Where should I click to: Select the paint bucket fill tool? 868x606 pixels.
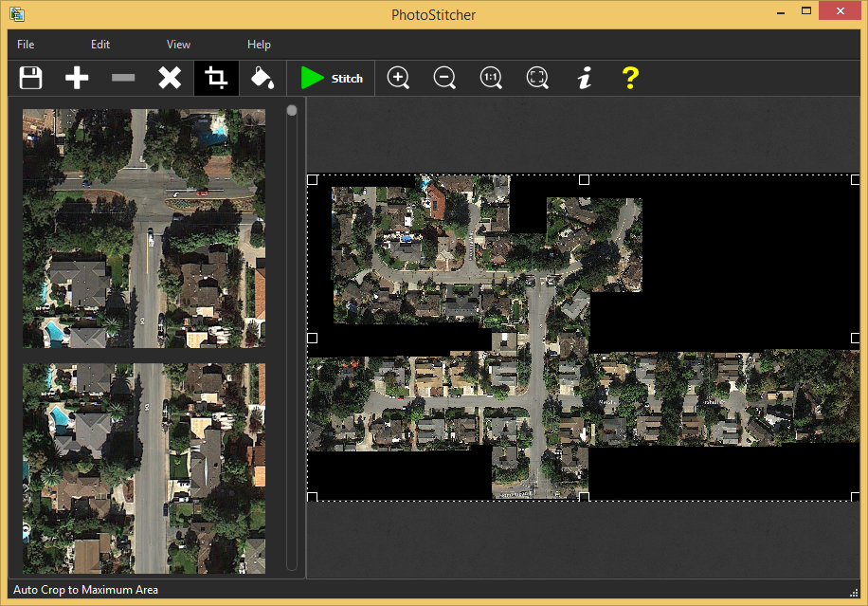coord(262,78)
